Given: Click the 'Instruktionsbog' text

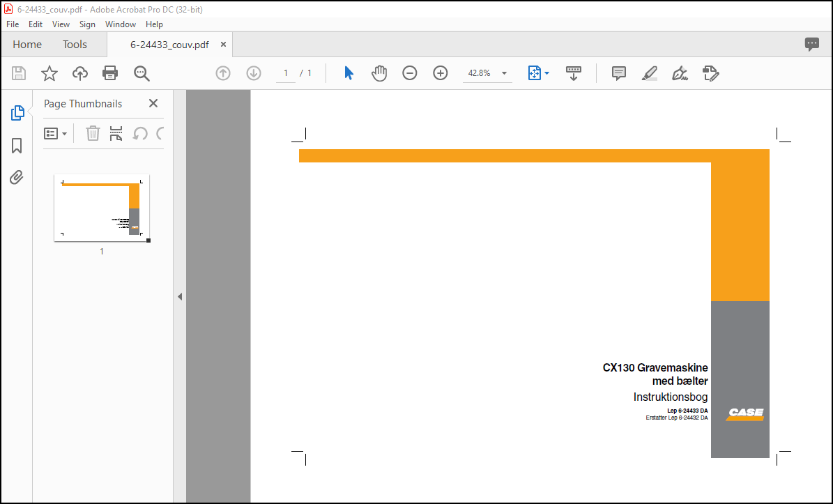Looking at the screenshot, I should (671, 397).
